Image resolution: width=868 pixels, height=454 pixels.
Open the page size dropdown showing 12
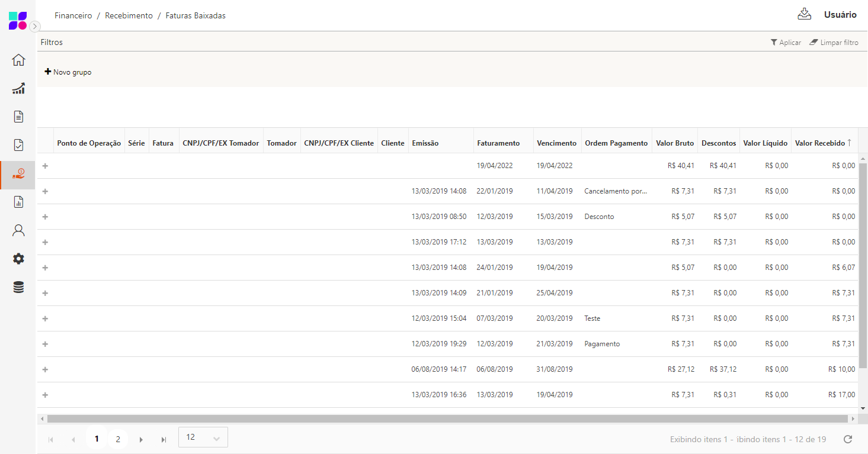point(203,437)
